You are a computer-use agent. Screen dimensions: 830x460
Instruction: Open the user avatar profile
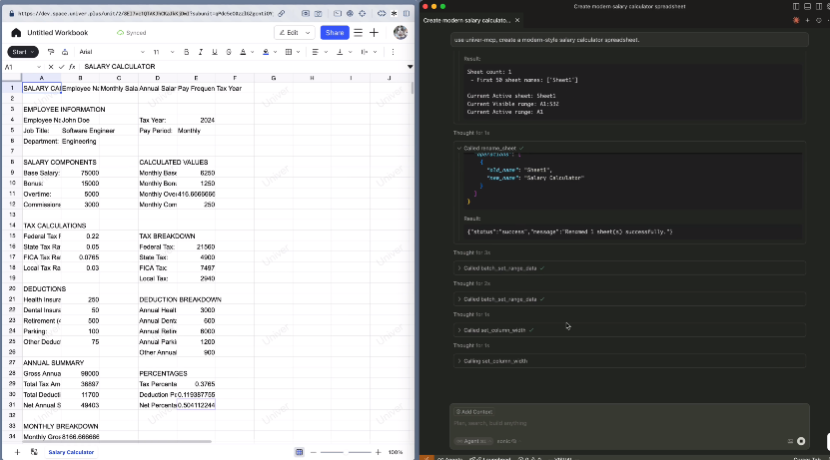point(400,33)
